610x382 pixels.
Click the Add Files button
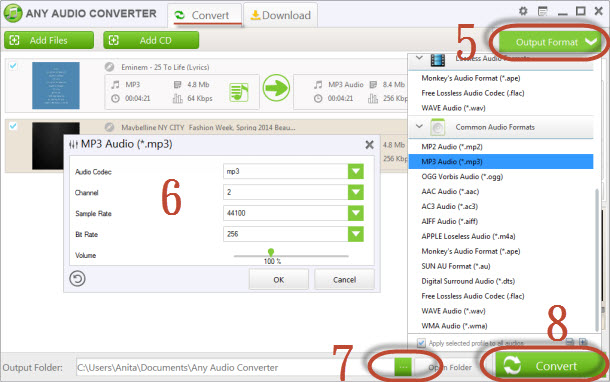49,40
